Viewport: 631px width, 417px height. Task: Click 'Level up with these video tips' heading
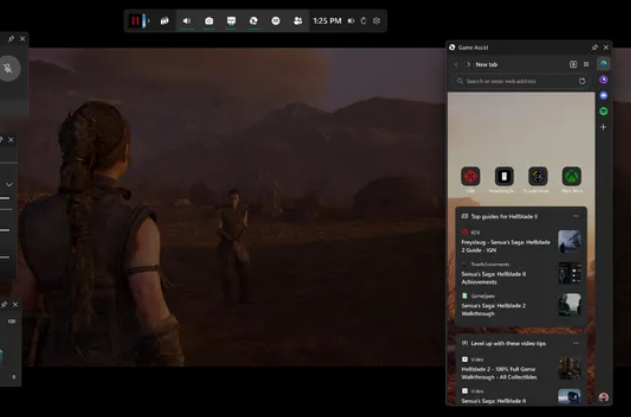pyautogui.click(x=508, y=343)
